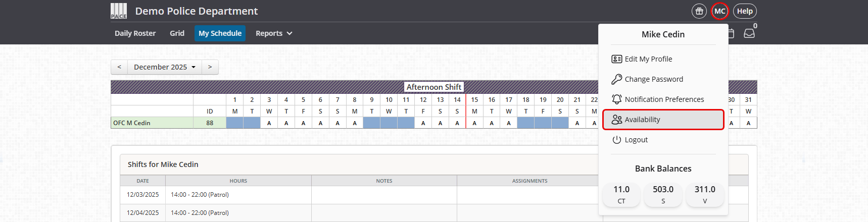This screenshot has height=222, width=868.
Task: Go to previous month arrow
Action: pos(119,67)
